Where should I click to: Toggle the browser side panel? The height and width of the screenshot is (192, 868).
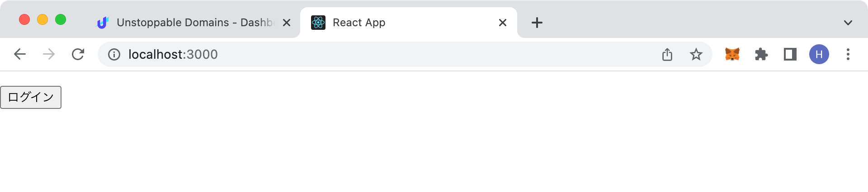(790, 54)
